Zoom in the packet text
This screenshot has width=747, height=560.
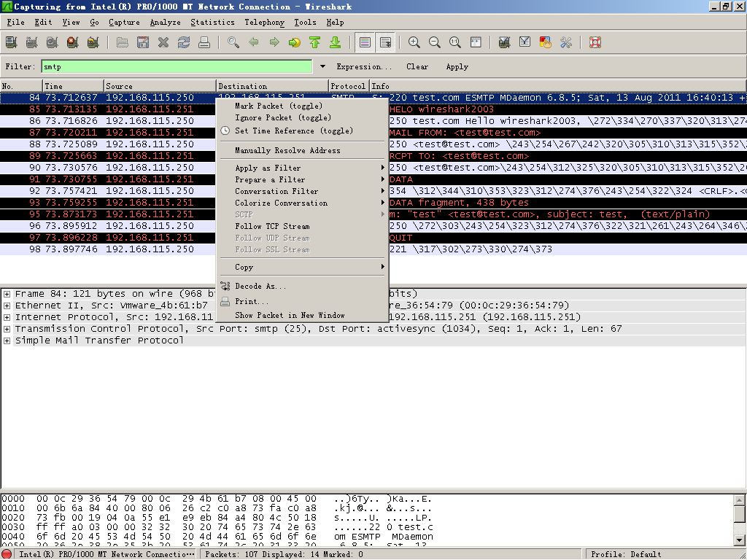point(414,42)
